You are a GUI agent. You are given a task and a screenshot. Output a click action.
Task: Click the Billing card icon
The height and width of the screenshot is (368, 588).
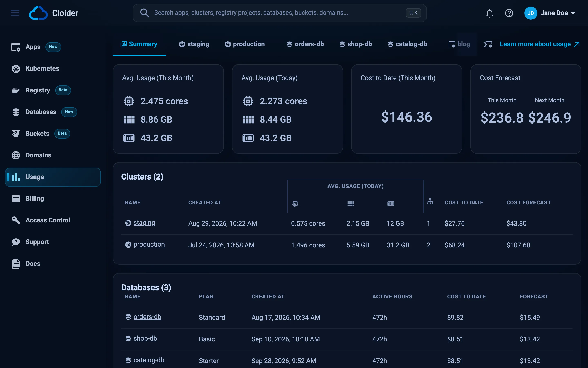16,199
